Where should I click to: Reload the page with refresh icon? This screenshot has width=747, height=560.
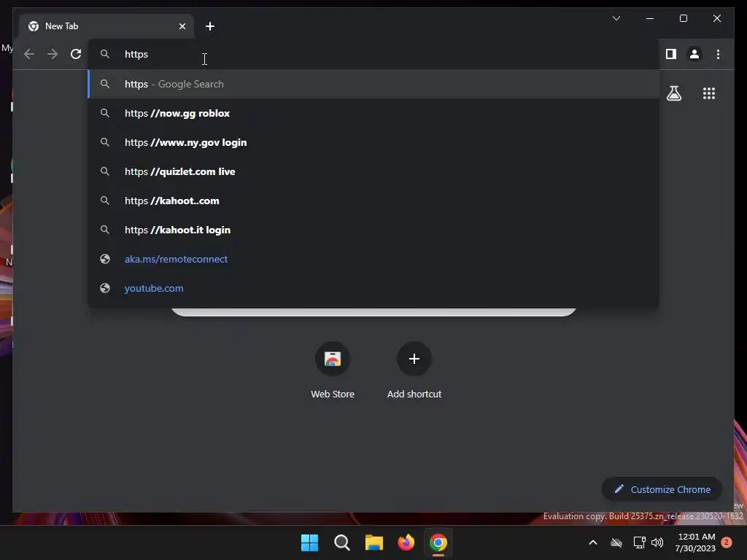click(x=76, y=54)
